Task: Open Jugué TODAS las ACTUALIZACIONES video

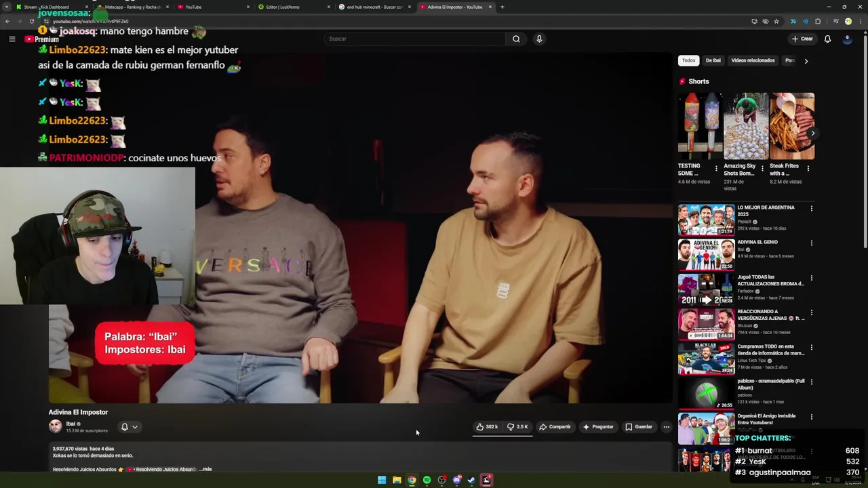Action: (706, 289)
